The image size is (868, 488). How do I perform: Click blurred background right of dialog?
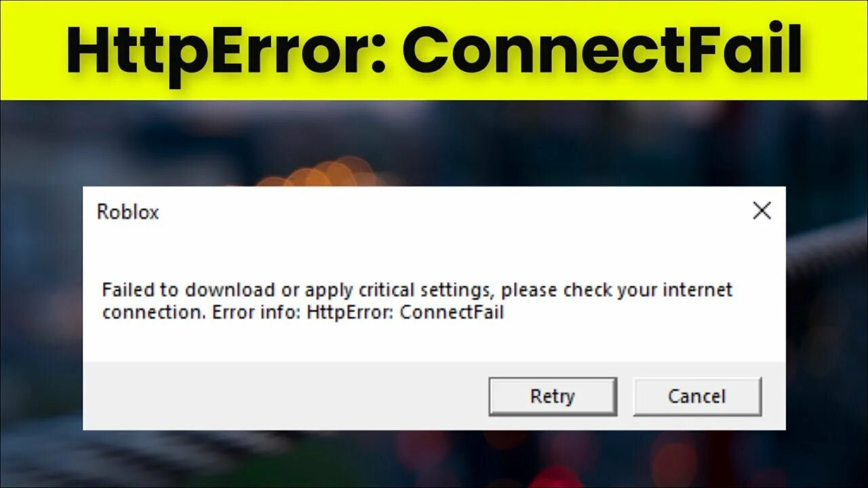pos(827,305)
